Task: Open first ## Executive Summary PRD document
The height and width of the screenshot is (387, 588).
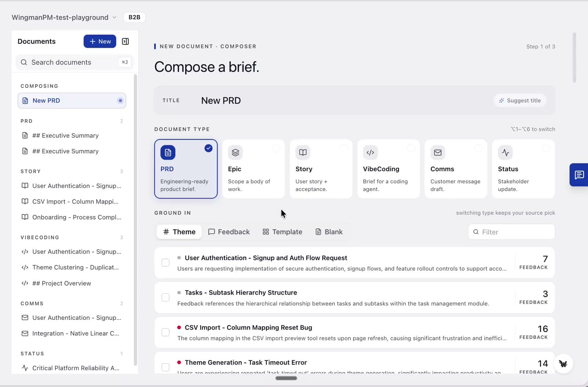Action: click(x=72, y=135)
